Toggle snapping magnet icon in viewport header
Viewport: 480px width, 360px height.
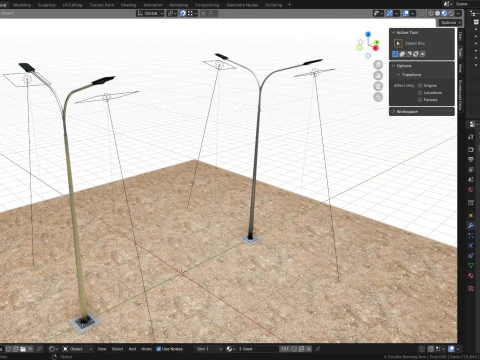tap(183, 13)
